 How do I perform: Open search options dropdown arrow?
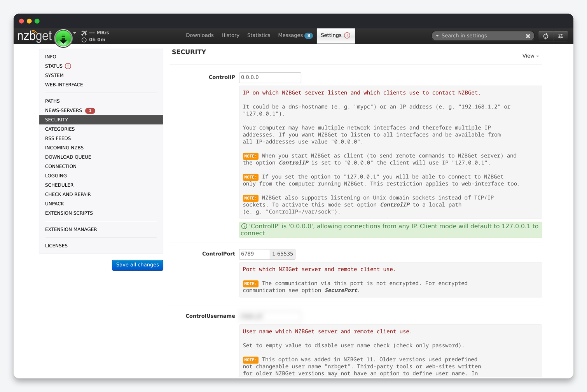point(437,36)
